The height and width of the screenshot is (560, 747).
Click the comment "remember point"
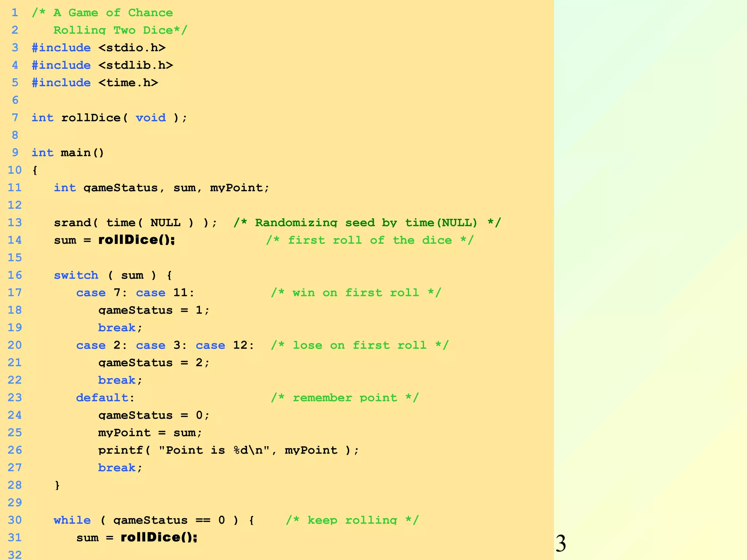tap(345, 398)
